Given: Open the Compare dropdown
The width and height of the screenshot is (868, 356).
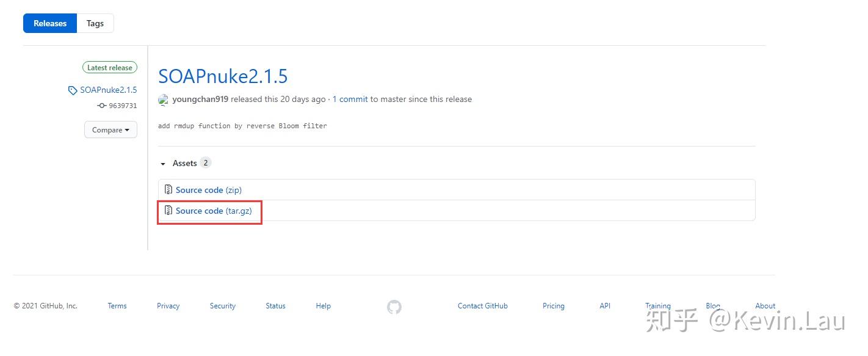Looking at the screenshot, I should (110, 130).
